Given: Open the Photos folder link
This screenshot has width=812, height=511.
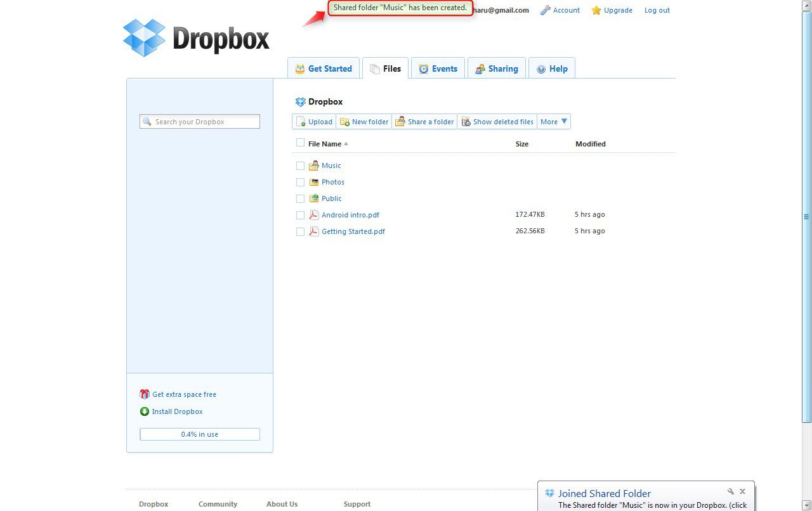Looking at the screenshot, I should pyautogui.click(x=333, y=182).
